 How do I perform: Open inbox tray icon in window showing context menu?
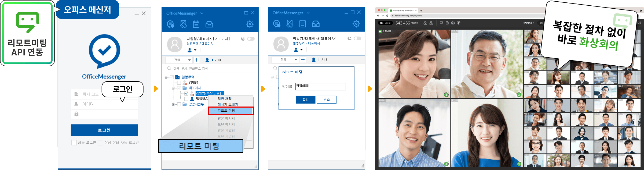[x=209, y=24]
